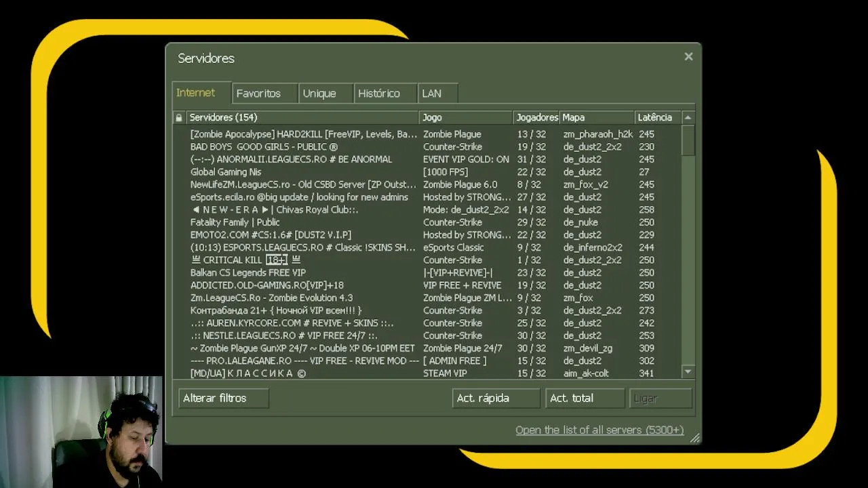Image resolution: width=868 pixels, height=488 pixels.
Task: Sort list by the Jogo column header
Action: tap(466, 117)
